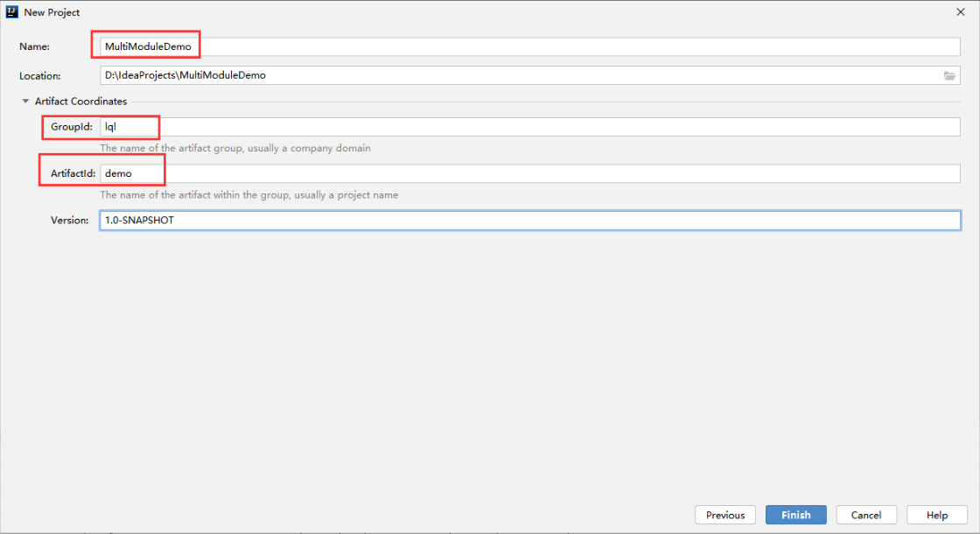Click the "Version:" label text

click(x=70, y=220)
